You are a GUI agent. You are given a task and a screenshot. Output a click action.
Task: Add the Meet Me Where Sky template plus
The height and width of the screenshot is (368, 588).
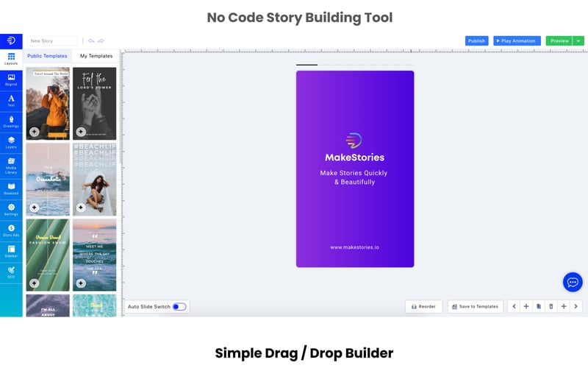(81, 283)
